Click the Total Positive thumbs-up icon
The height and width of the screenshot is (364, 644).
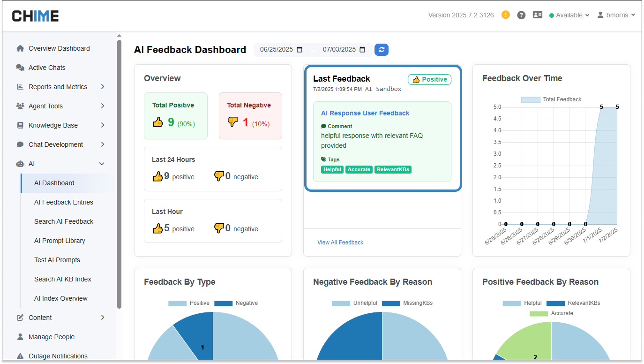(x=158, y=122)
